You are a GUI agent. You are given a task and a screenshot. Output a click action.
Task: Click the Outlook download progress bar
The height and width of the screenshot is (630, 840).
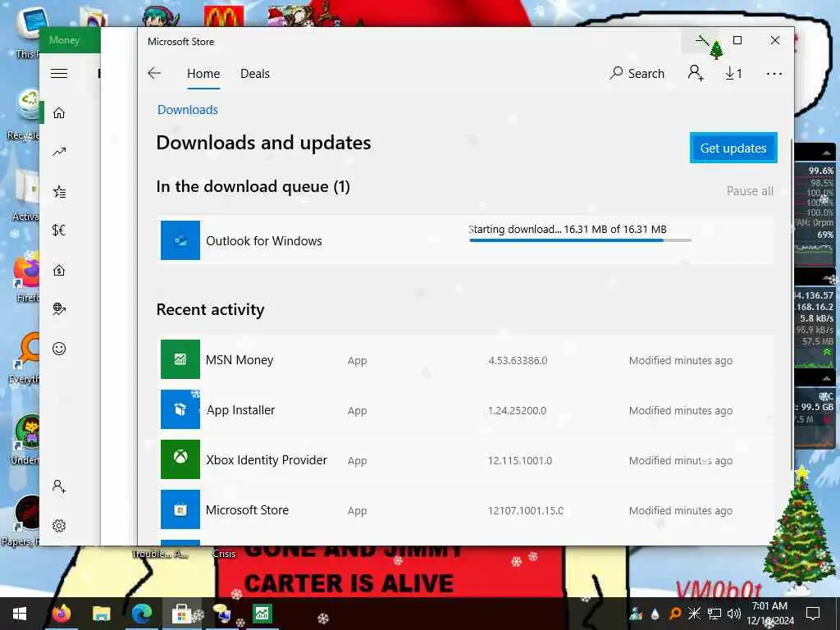[x=580, y=240]
